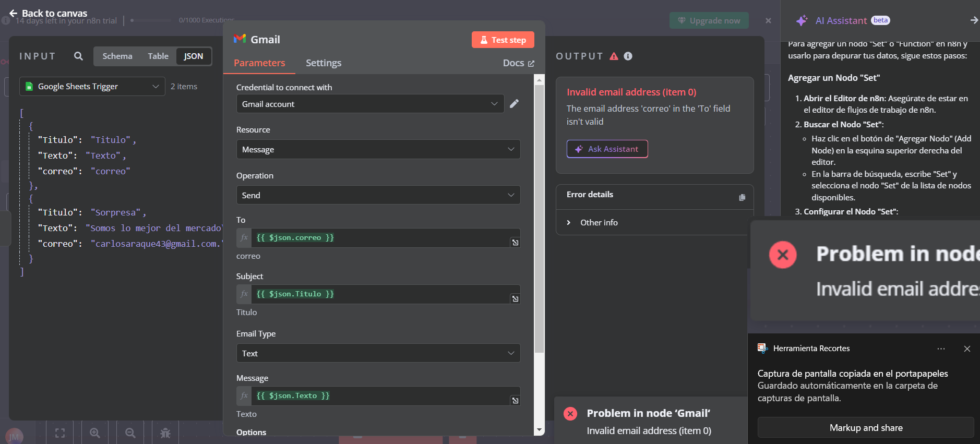Run the Test step button
This screenshot has width=980, height=444.
coord(503,40)
